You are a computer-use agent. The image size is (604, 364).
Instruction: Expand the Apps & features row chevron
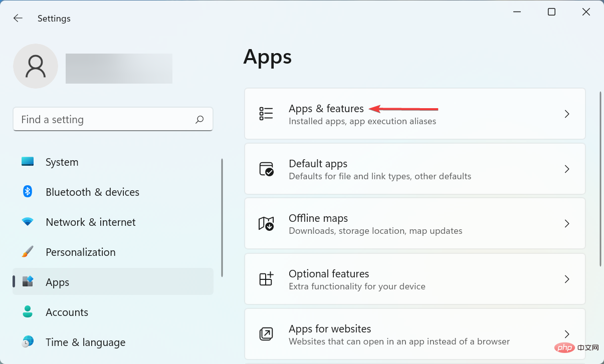tap(567, 114)
